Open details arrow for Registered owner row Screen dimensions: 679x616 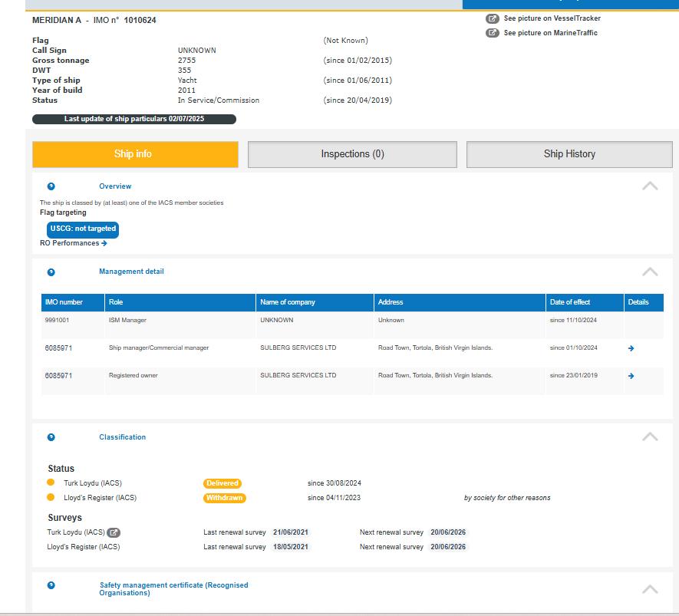point(631,376)
